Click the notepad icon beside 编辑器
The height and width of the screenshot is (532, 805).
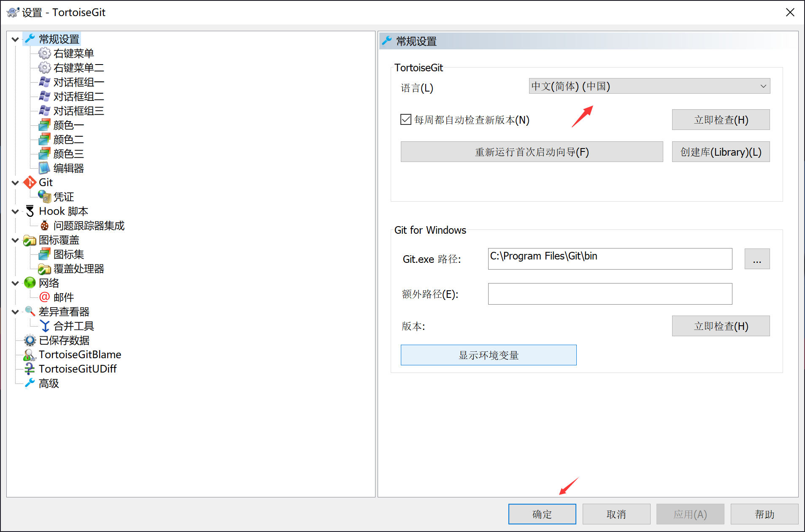pos(44,168)
